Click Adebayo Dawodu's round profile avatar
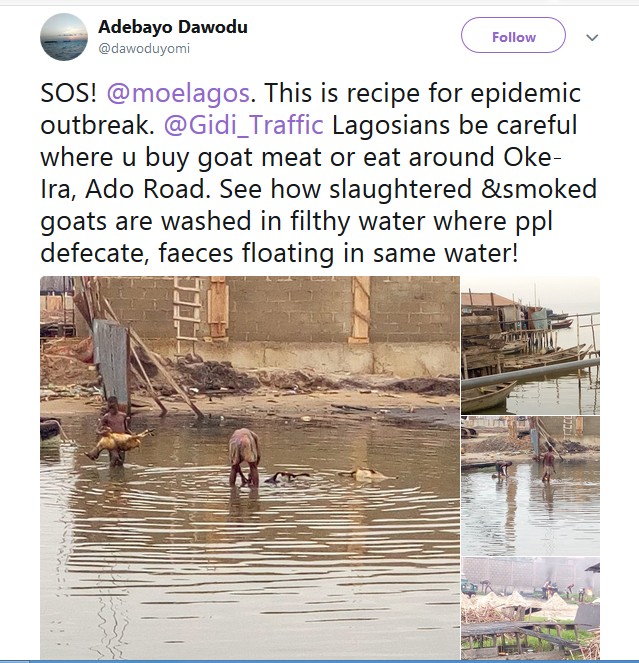The image size is (639, 663). pyautogui.click(x=64, y=37)
